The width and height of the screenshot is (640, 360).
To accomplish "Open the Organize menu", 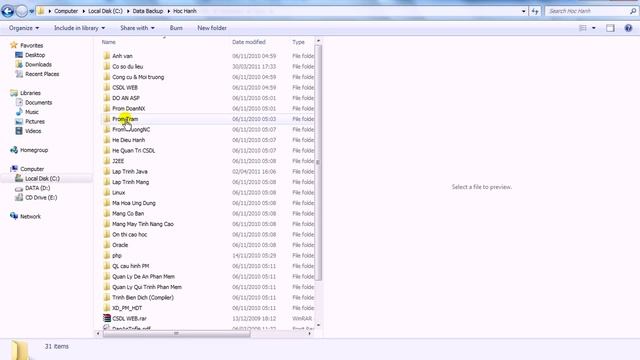I will pyautogui.click(x=24, y=28).
